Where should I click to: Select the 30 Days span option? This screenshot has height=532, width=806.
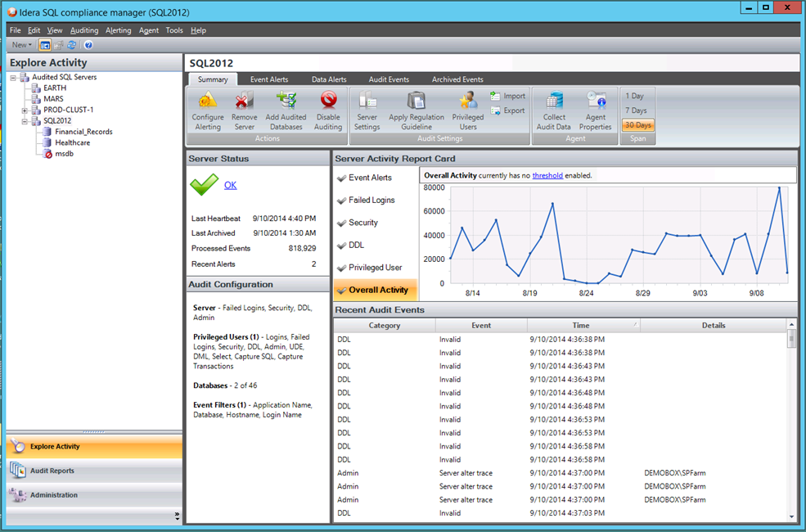click(x=637, y=125)
